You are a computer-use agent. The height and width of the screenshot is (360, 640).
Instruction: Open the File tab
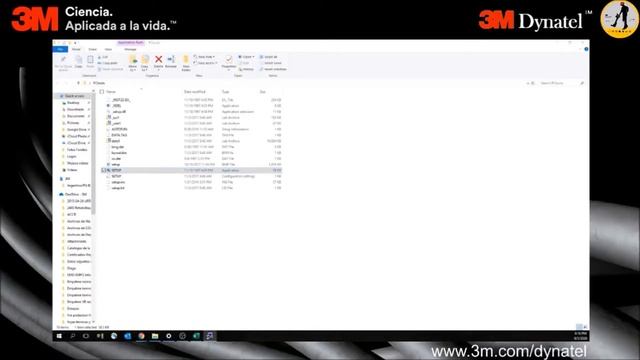pos(60,49)
